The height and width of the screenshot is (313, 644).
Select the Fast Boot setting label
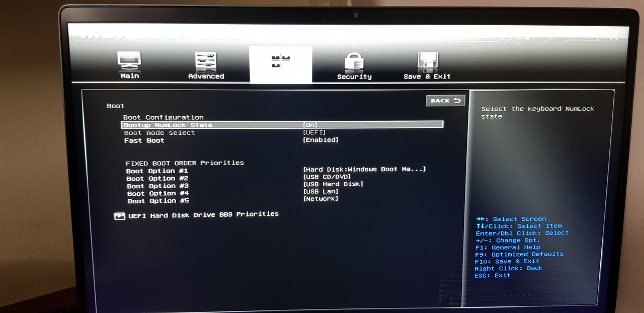coord(144,140)
